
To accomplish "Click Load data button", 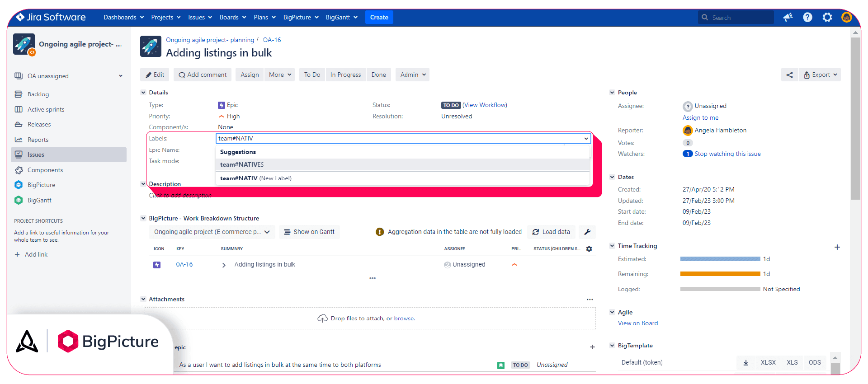I will click(x=551, y=232).
